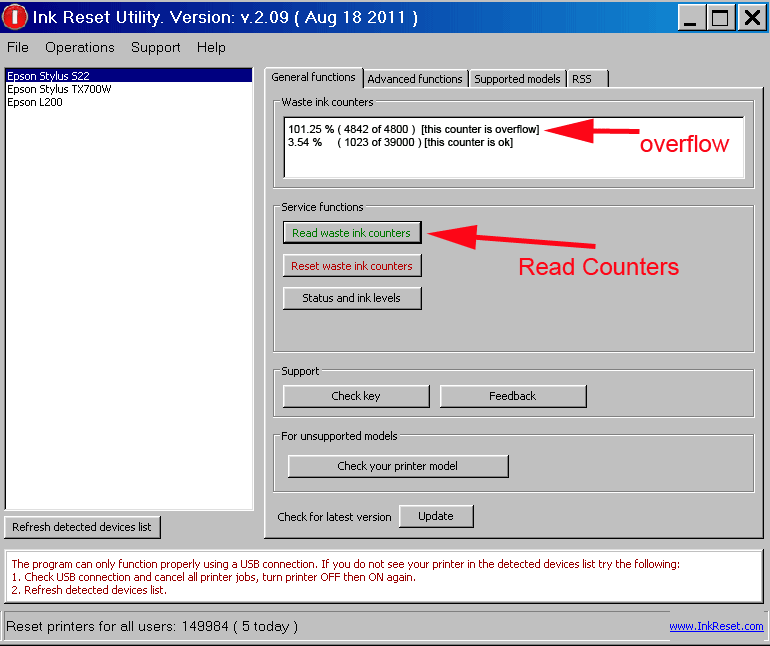Minimize the Ink Reset Utility window
Viewport: 770px width, 646px height.
pos(690,18)
